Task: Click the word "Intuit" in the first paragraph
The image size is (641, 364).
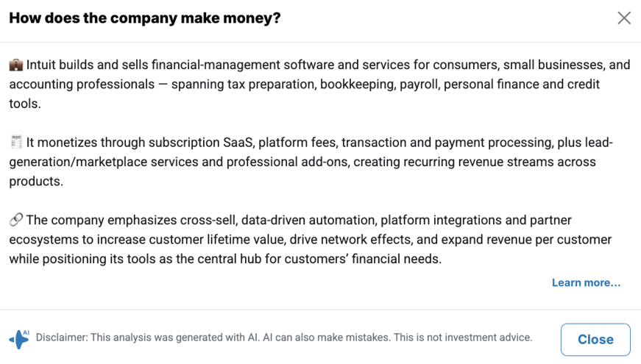Action: [x=44, y=65]
